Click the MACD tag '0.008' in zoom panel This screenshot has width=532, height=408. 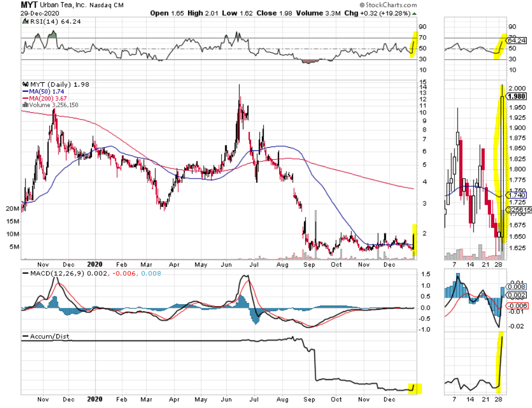click(517, 287)
